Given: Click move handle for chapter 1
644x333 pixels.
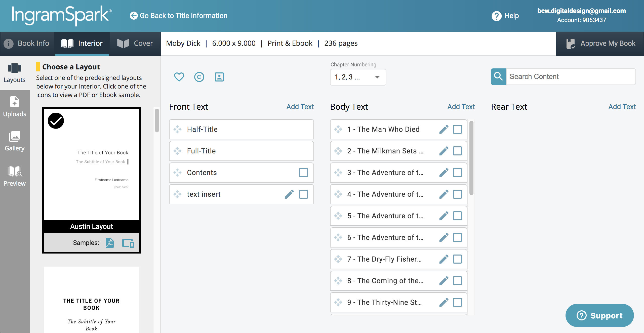Looking at the screenshot, I should click(x=338, y=129).
